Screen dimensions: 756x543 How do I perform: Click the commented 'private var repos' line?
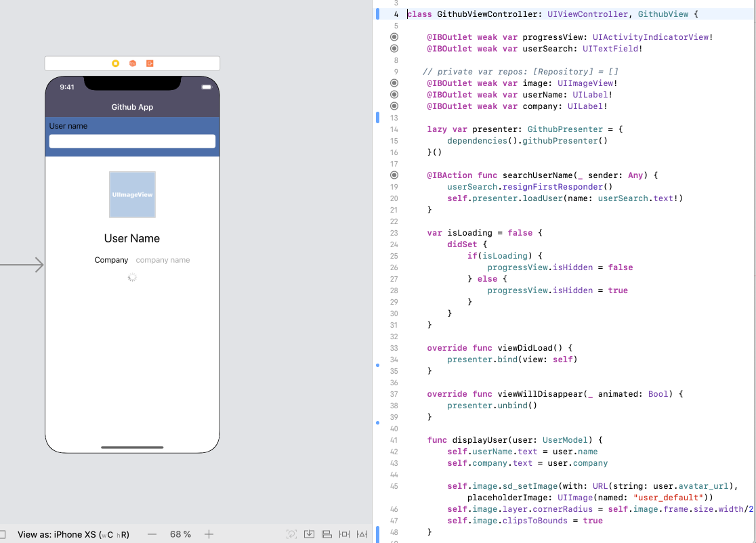point(520,72)
